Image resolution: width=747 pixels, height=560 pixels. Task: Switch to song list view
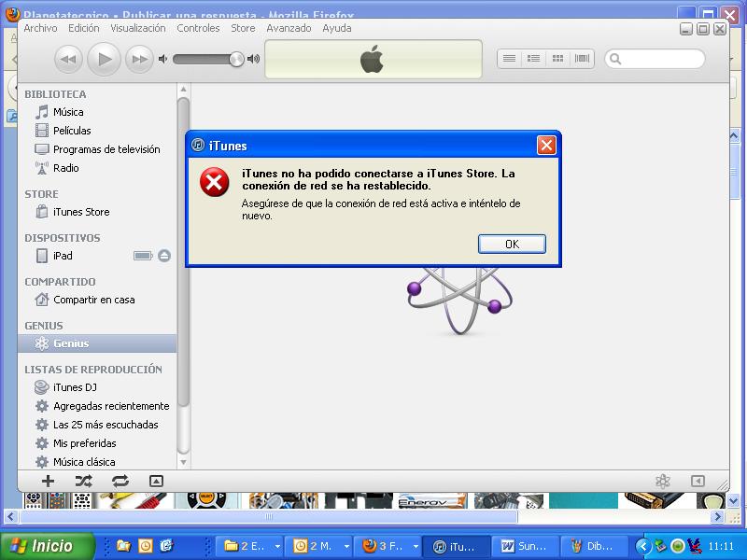coord(509,59)
